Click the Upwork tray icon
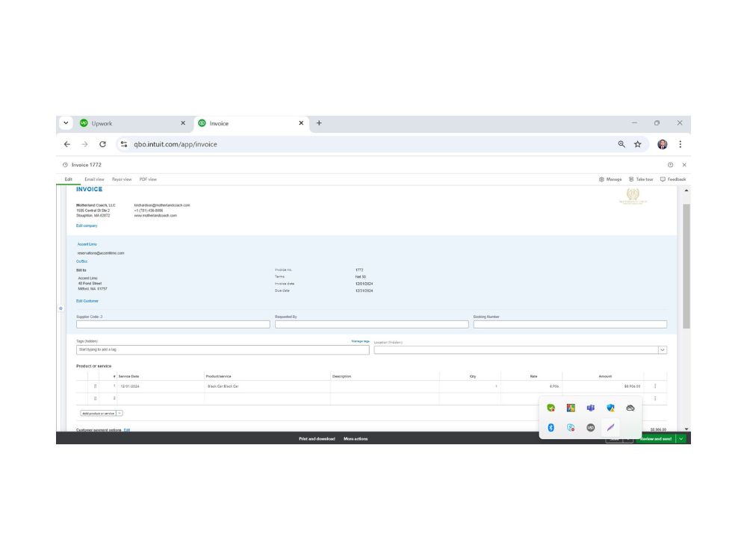Viewport: 747px width, 560px height. (591, 428)
